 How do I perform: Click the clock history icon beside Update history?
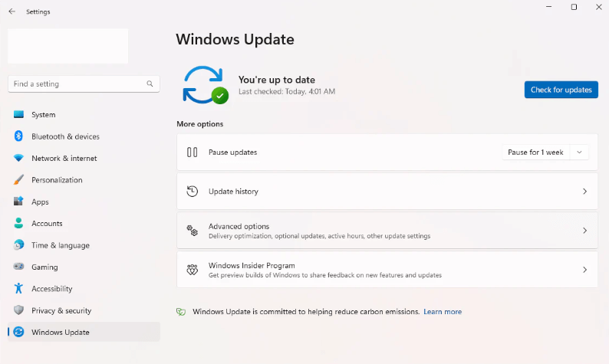point(193,192)
